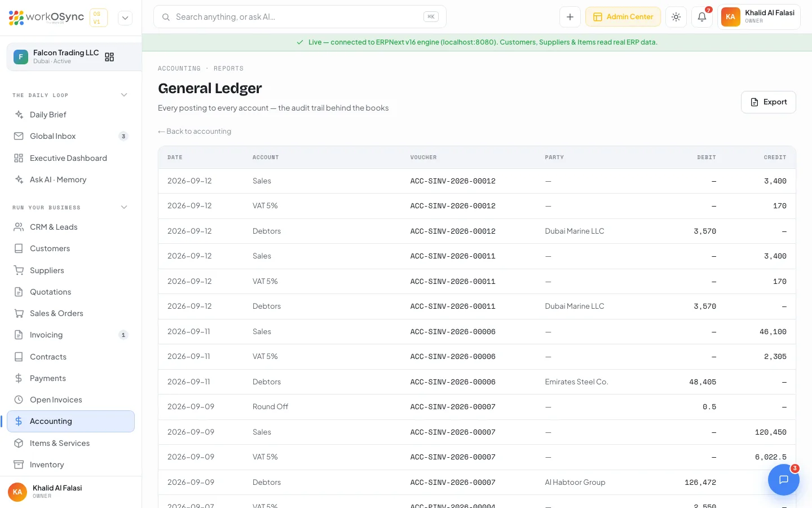Select the Falcon Trading LLC company card
This screenshot has width=812, height=508.
coord(74,57)
